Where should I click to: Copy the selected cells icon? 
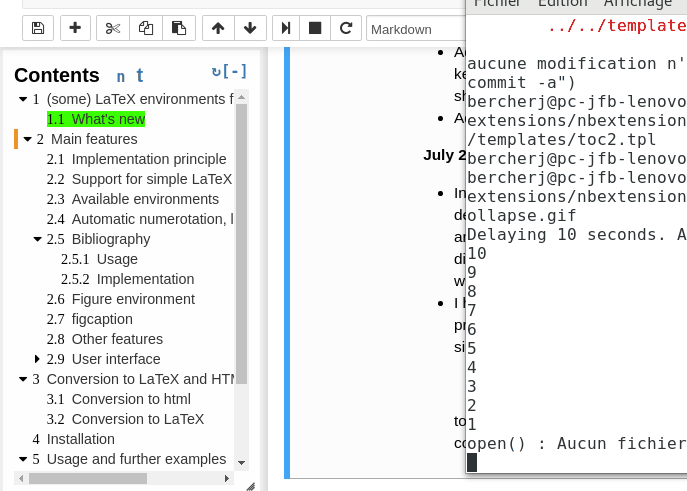[146, 28]
